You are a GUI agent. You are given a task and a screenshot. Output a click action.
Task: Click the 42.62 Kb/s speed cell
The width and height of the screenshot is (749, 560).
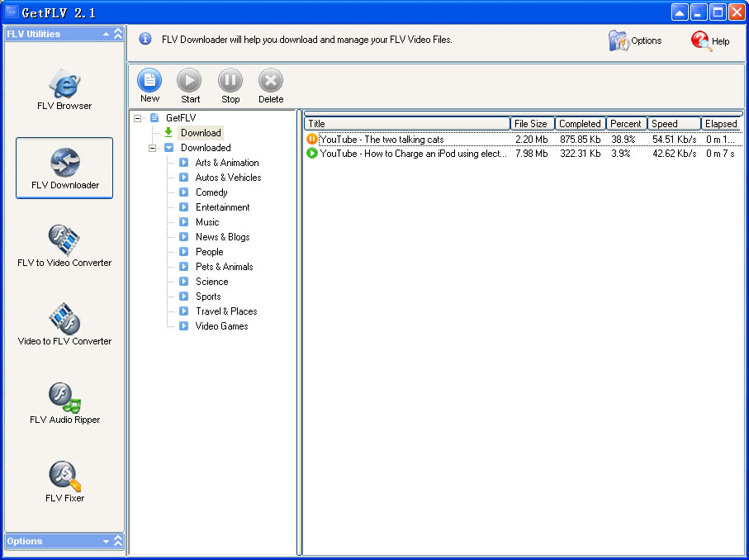pyautogui.click(x=675, y=154)
